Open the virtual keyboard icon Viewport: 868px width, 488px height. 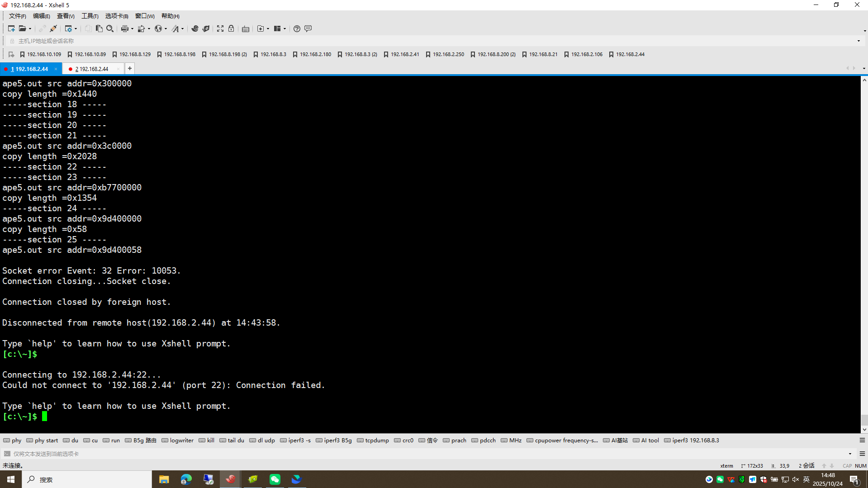[x=246, y=28]
